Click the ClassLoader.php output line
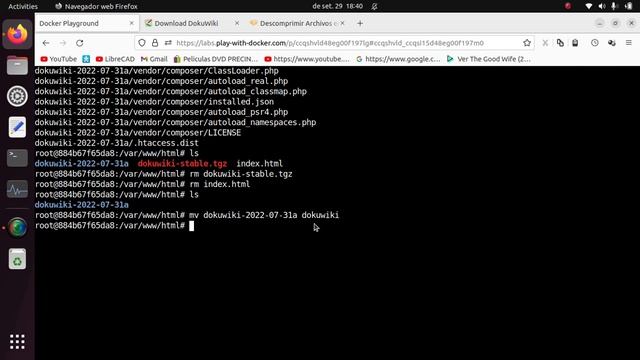Viewport: 640px width, 360px height. coord(156,71)
